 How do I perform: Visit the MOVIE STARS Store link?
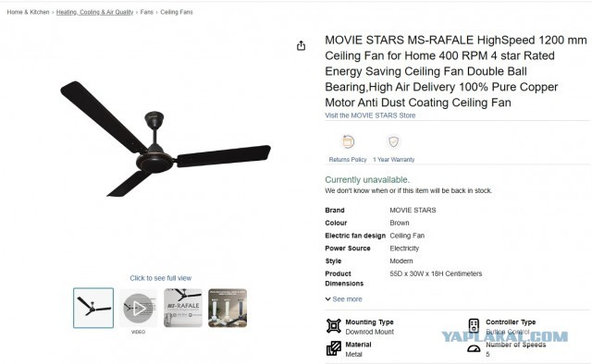click(370, 115)
